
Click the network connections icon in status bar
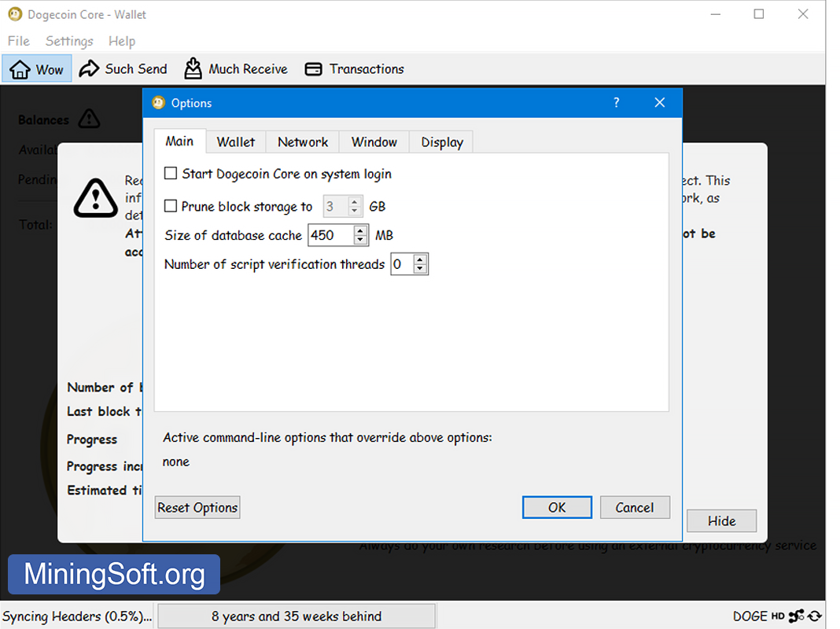(x=796, y=616)
